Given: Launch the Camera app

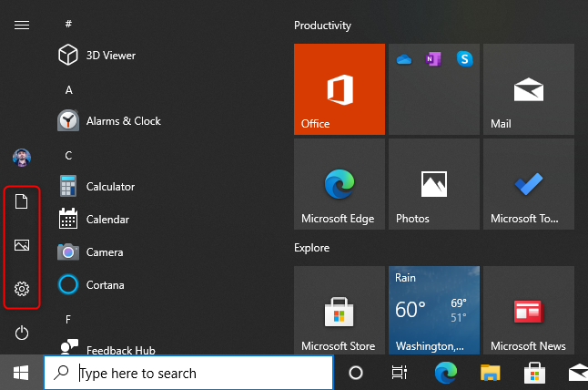Looking at the screenshot, I should tap(104, 252).
